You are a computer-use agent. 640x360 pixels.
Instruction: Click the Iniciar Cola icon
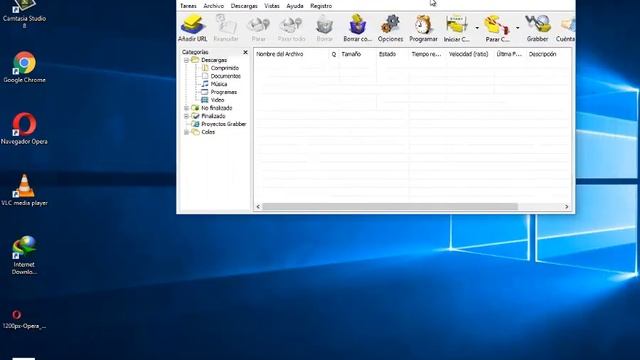click(456, 28)
